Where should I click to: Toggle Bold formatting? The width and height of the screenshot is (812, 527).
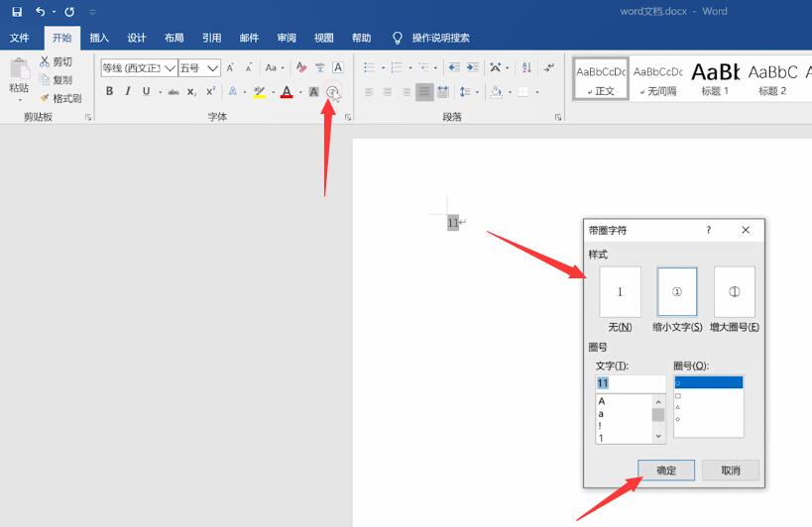[x=109, y=91]
